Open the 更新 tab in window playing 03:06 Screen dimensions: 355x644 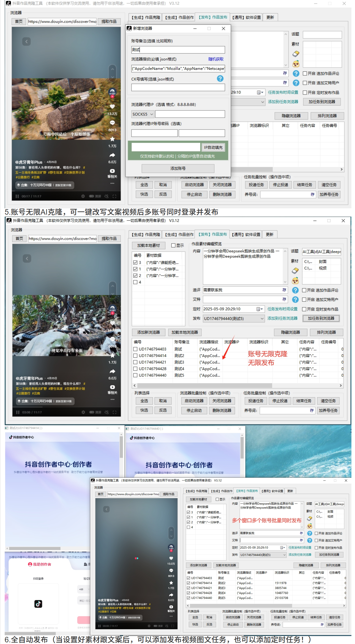(x=269, y=234)
